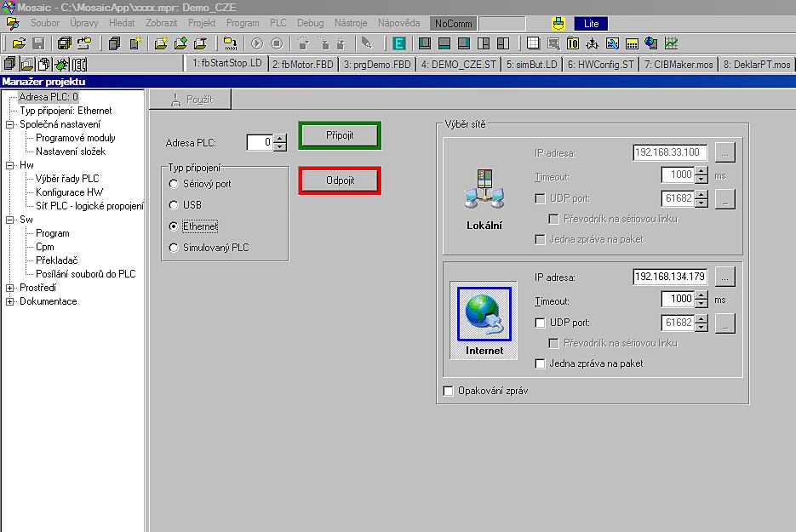Click the green bug debug icon
Screen dimensions: 796x532
[61, 64]
